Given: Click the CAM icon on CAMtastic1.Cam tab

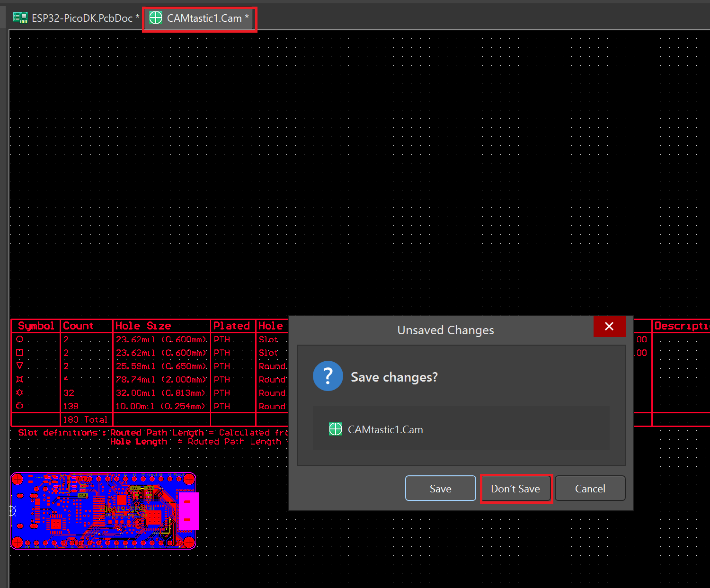Looking at the screenshot, I should 156,18.
